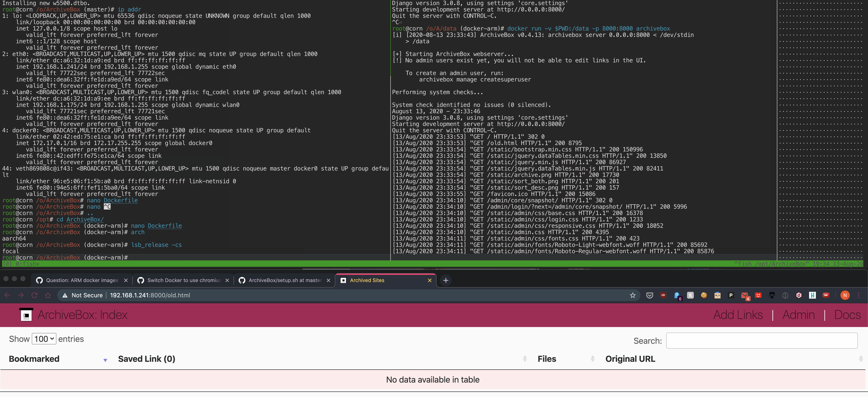This screenshot has width=868, height=397.
Task: Click the cookie extension icon
Action: pos(704,295)
